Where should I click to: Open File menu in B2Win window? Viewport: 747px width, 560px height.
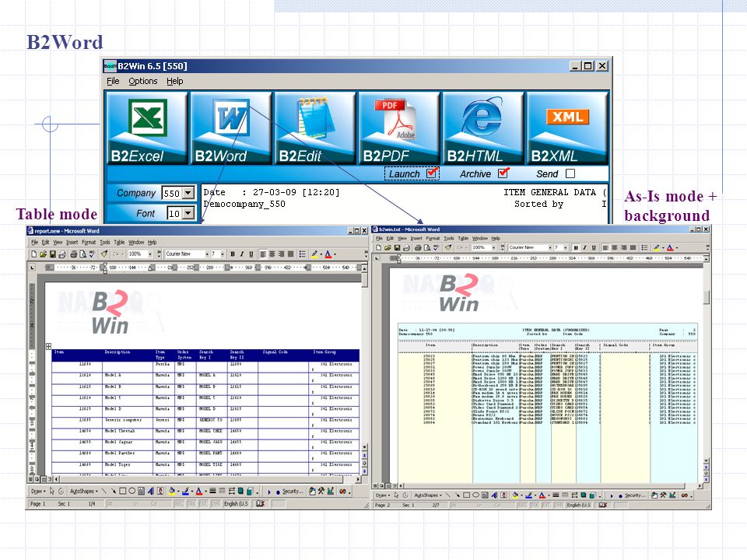pyautogui.click(x=113, y=81)
